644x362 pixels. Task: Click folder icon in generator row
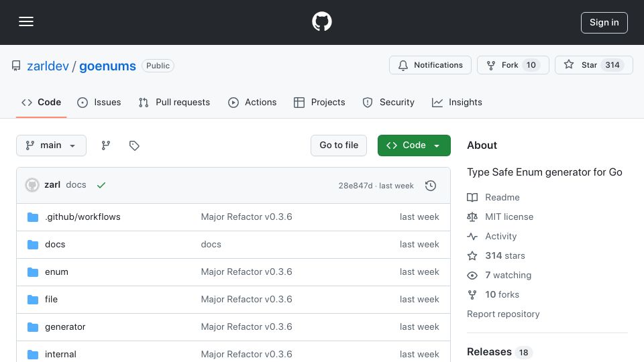pos(32,327)
